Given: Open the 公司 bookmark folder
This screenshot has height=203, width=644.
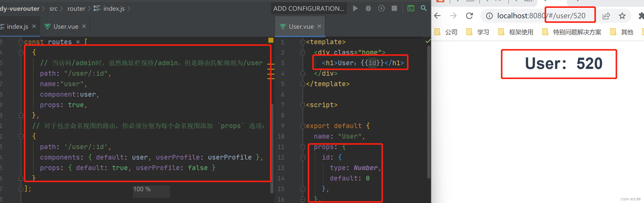Looking at the screenshot, I should pyautogui.click(x=446, y=32).
